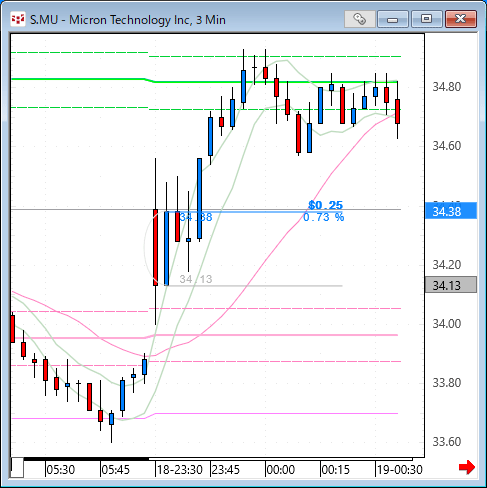
Task: Click the 18-23:30 time axis label
Action: click(180, 470)
